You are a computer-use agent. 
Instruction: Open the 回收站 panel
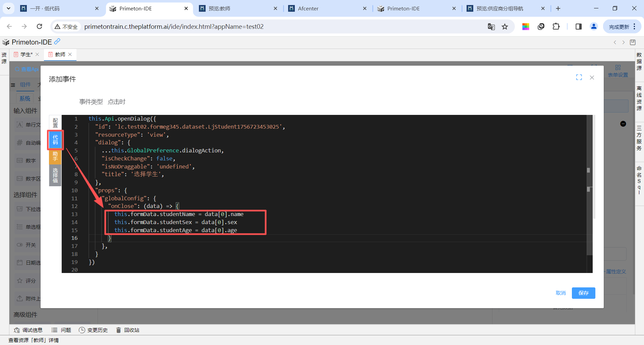coord(128,330)
